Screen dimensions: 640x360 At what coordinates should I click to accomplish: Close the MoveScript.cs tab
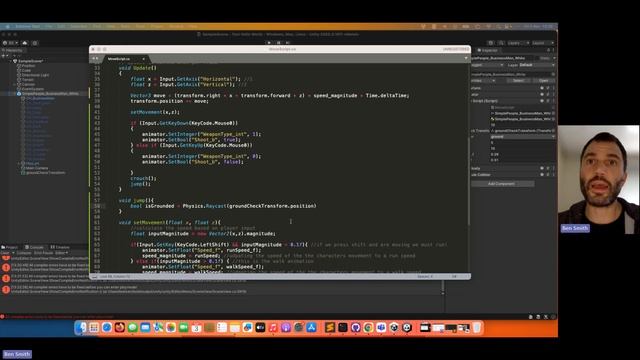point(143,59)
